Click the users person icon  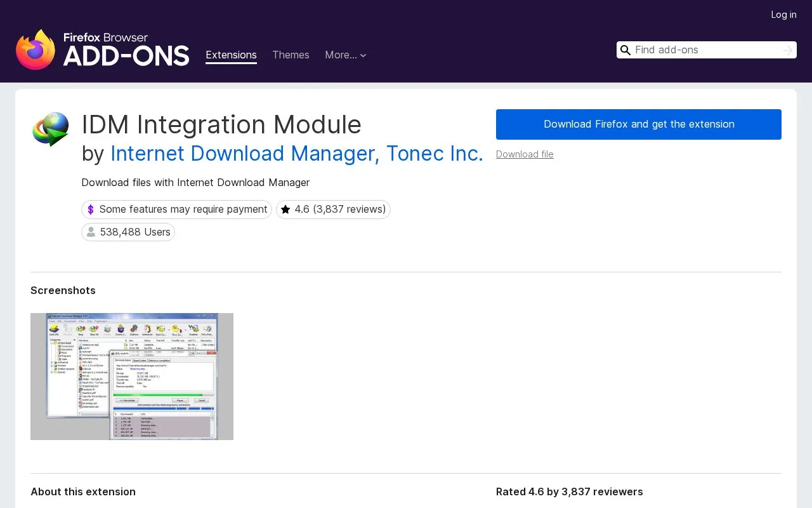pyautogui.click(x=91, y=232)
